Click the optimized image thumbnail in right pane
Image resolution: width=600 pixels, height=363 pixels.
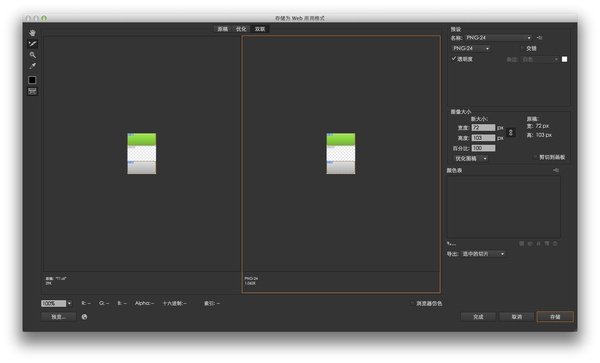341,153
